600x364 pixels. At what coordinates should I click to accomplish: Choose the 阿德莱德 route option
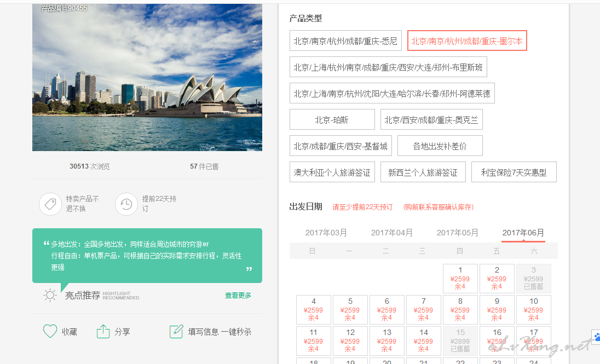click(392, 94)
